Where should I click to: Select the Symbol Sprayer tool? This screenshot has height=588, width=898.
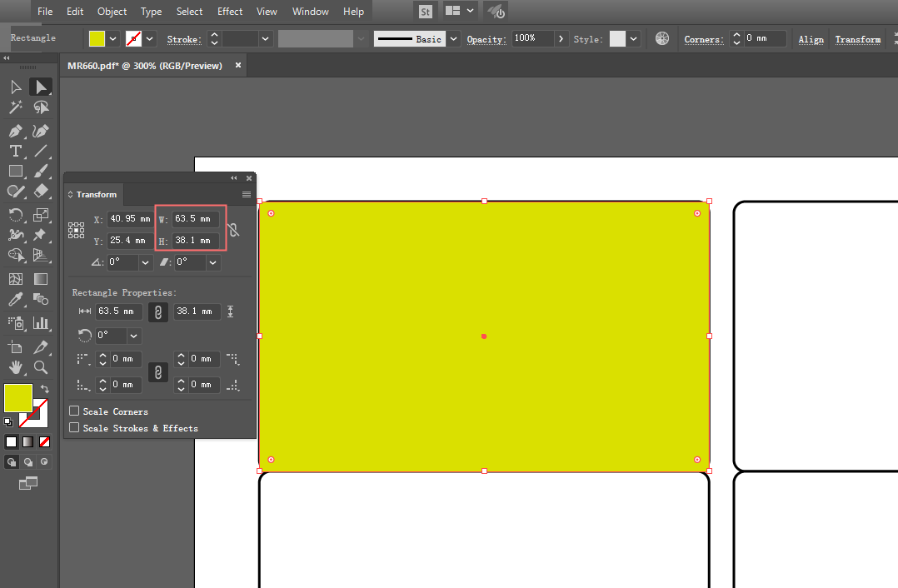pyautogui.click(x=16, y=323)
